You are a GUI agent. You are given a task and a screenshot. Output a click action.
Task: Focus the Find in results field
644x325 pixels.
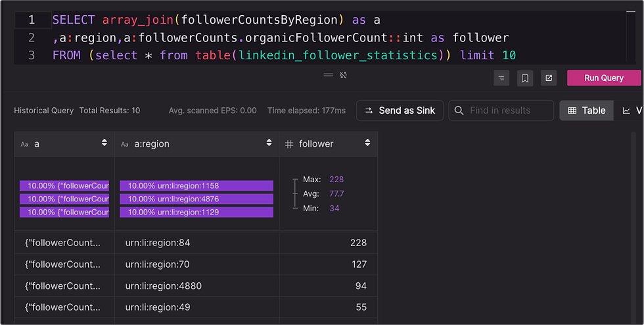(x=501, y=111)
